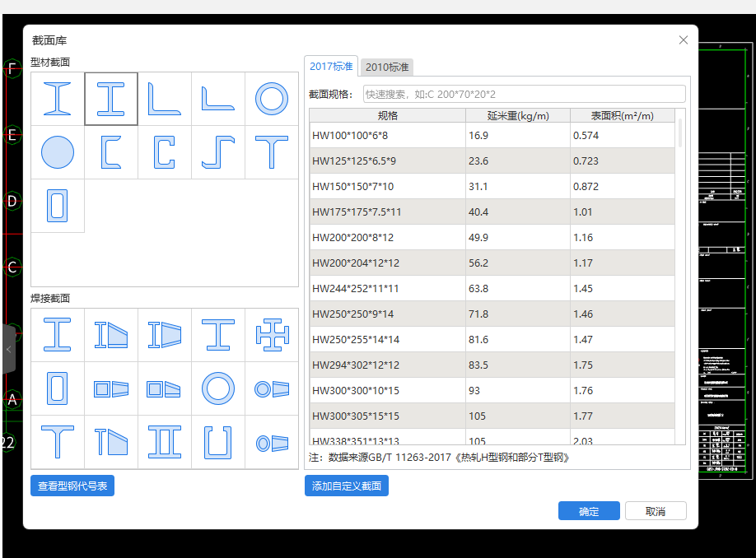
Task: Click the 添加自定义截面 button
Action: (x=346, y=486)
